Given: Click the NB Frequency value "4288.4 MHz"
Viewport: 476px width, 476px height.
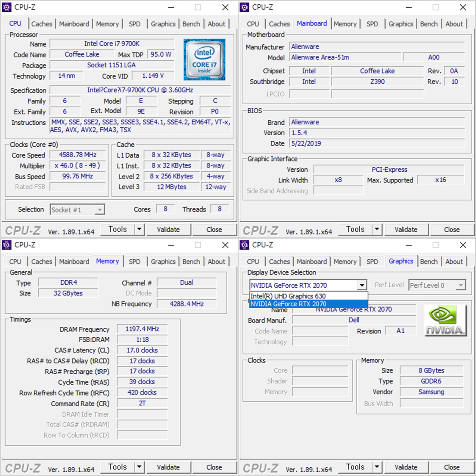Looking at the screenshot, I should coord(187,304).
